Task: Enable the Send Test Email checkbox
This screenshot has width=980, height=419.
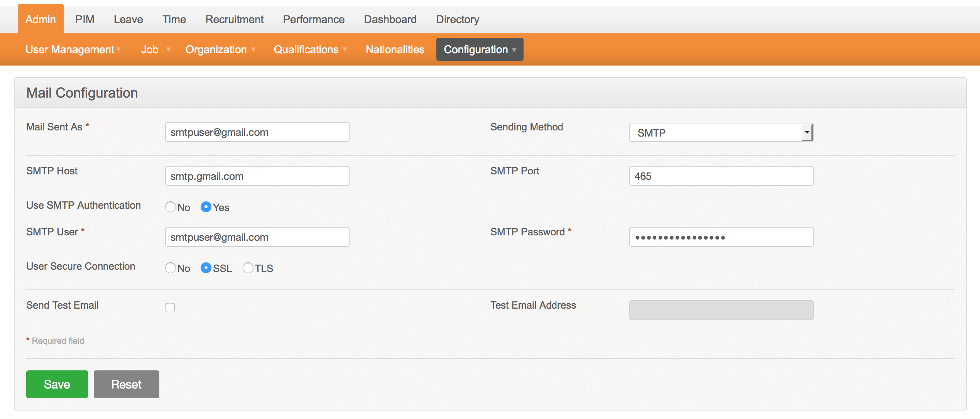Action: 170,307
